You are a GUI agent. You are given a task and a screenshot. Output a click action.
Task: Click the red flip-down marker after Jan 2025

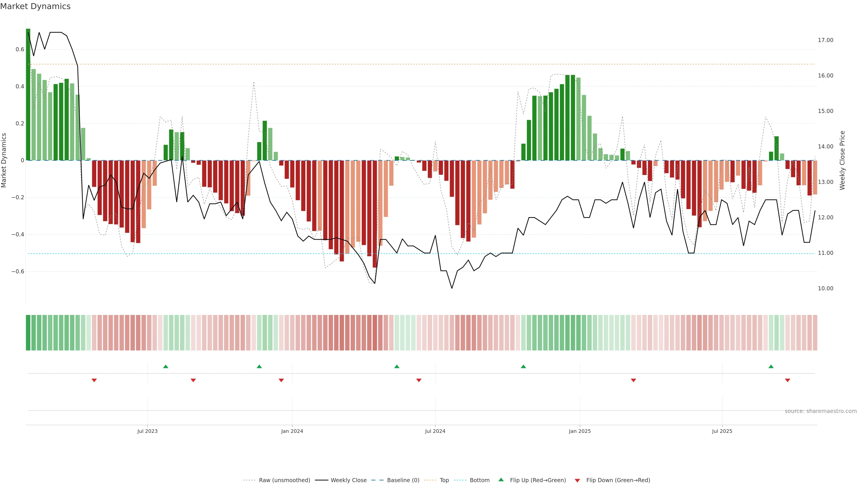tap(633, 380)
